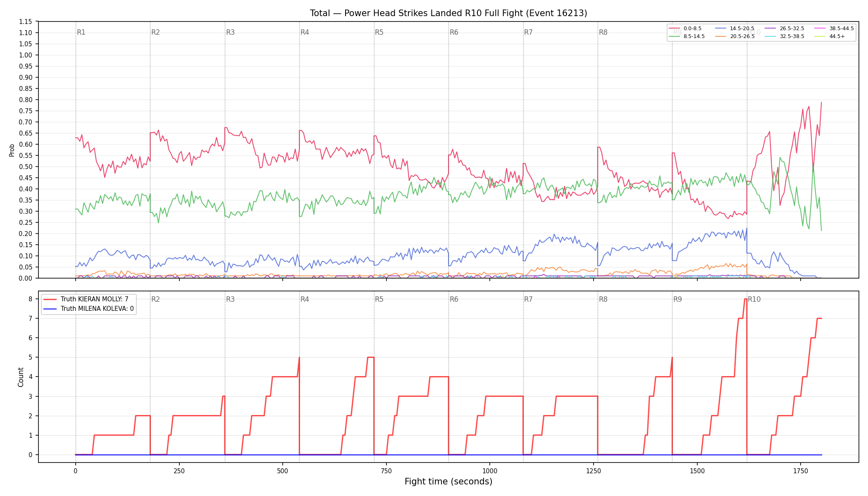Click the 1250 tick on time axis
This screenshot has width=868, height=496.
[594, 471]
